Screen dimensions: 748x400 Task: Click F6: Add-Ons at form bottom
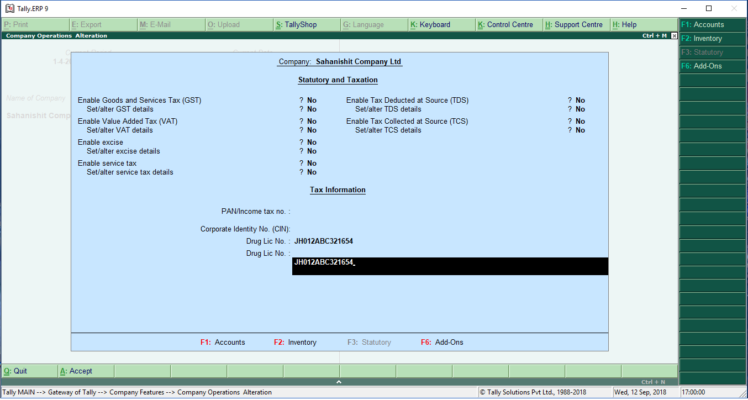(442, 342)
